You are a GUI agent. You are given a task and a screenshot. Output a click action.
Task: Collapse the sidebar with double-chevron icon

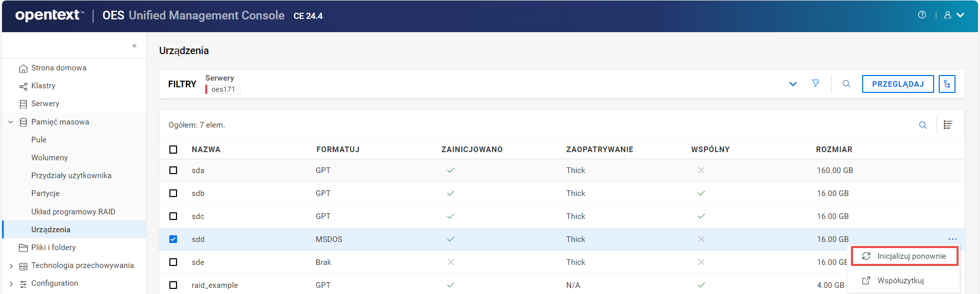(x=135, y=46)
